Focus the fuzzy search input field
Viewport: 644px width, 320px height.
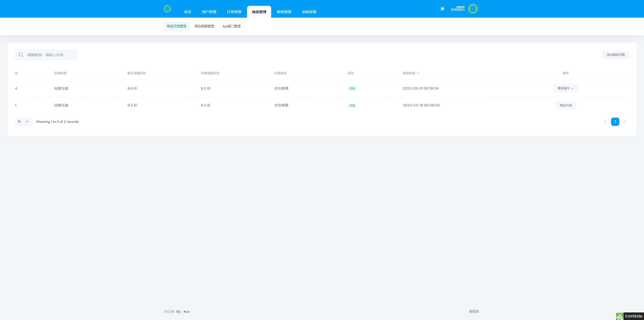click(x=50, y=55)
